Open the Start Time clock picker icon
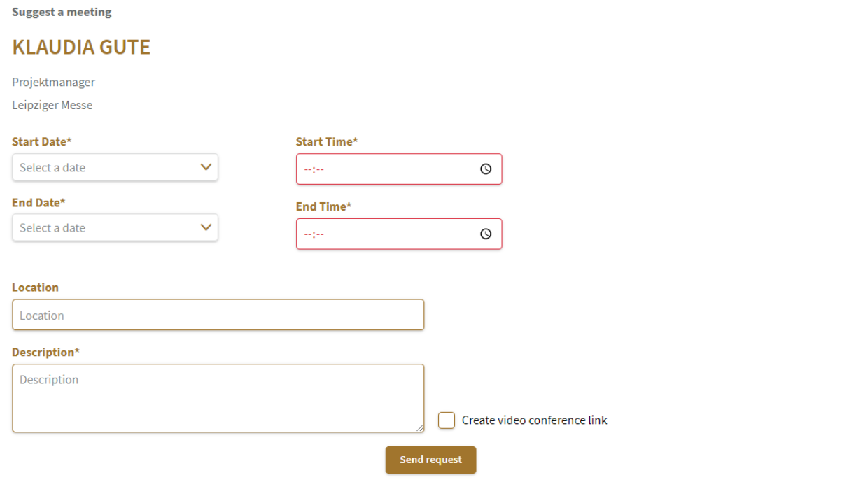 point(486,169)
